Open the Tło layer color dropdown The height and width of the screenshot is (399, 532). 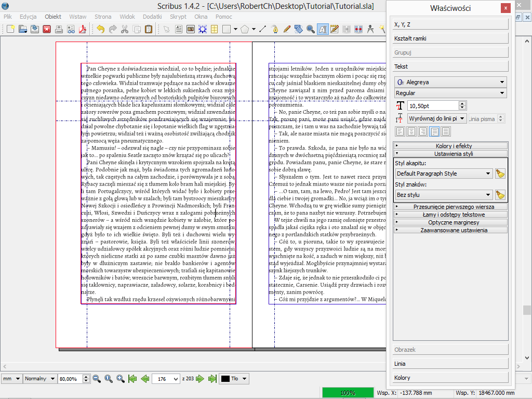click(234, 379)
